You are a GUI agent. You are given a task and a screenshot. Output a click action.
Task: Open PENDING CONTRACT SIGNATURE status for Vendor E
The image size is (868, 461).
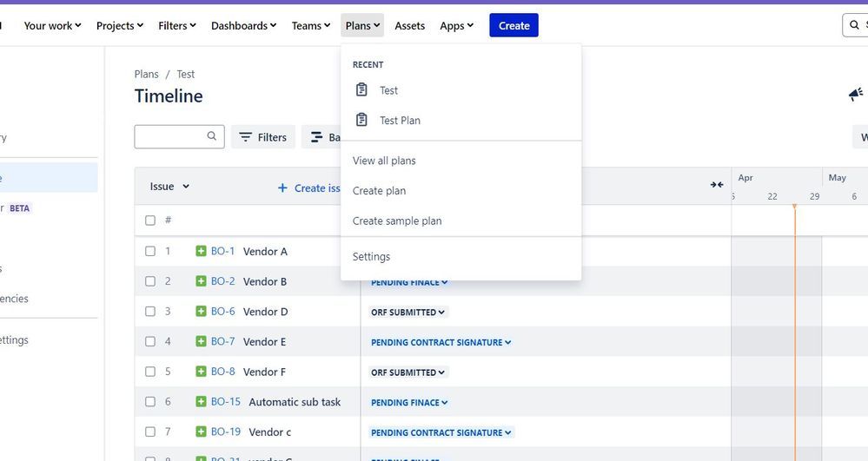coord(441,343)
